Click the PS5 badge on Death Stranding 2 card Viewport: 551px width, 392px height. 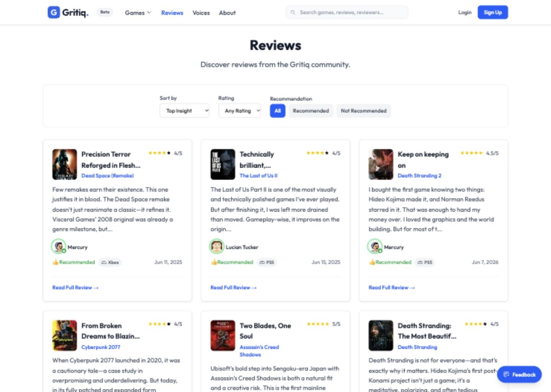425,262
